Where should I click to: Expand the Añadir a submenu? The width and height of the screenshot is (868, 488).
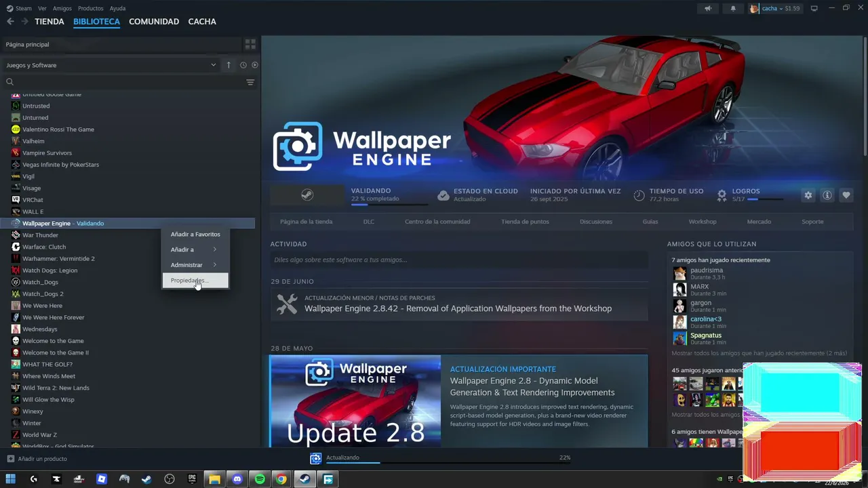pos(195,249)
